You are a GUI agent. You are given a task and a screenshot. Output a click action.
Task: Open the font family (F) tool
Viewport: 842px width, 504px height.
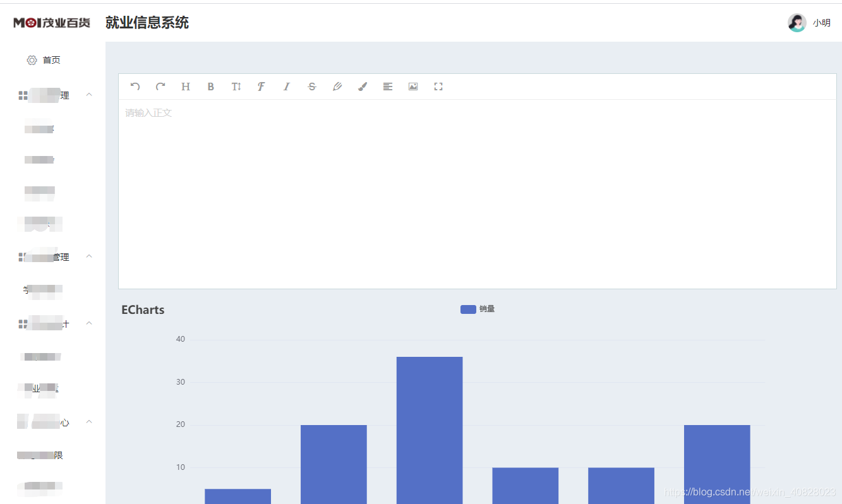coord(261,87)
